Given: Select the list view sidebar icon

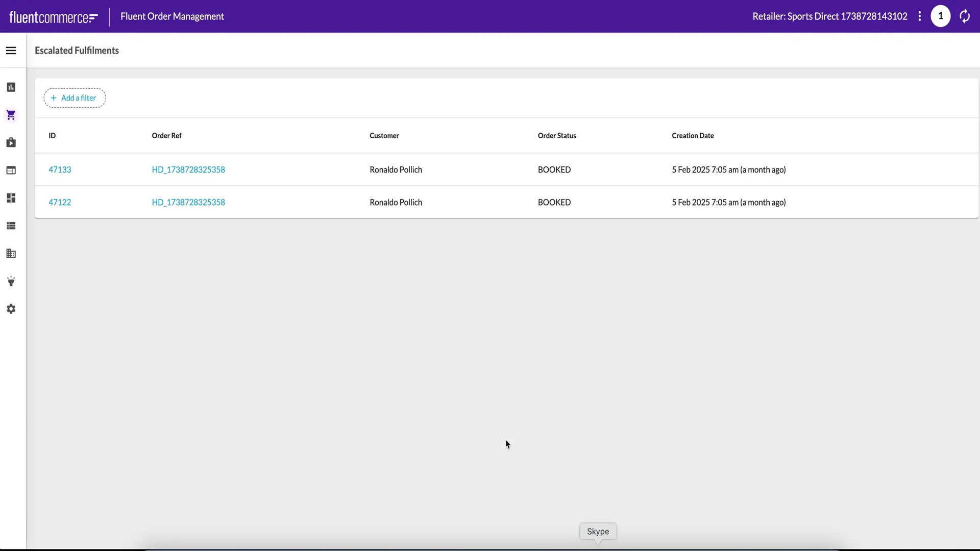Looking at the screenshot, I should [11, 226].
